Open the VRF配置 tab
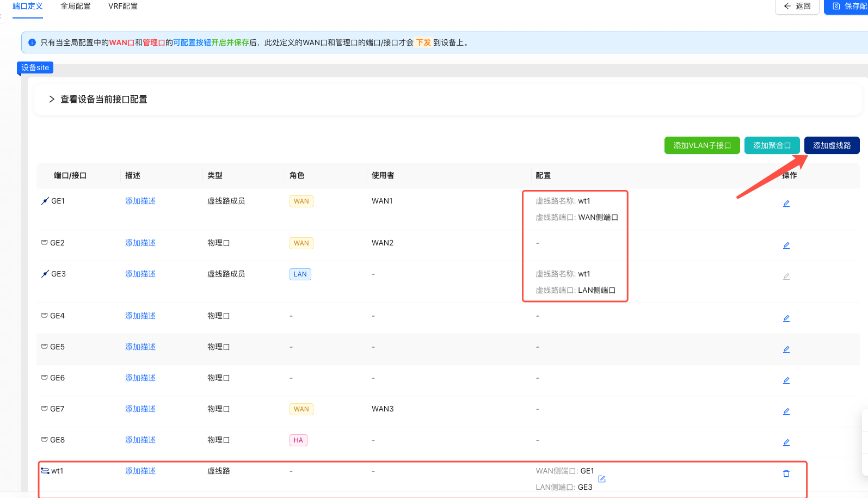 tap(123, 7)
